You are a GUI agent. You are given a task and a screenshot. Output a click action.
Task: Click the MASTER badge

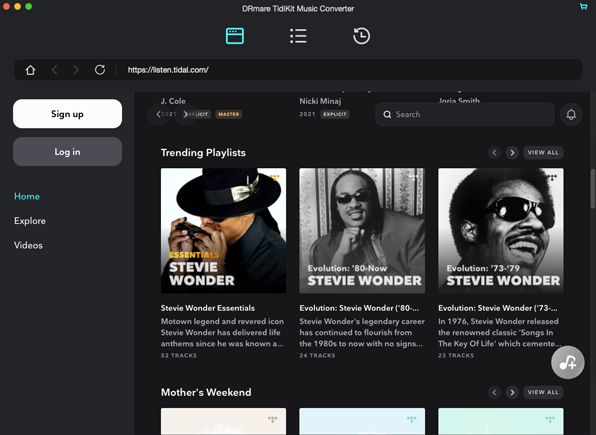pyautogui.click(x=228, y=114)
